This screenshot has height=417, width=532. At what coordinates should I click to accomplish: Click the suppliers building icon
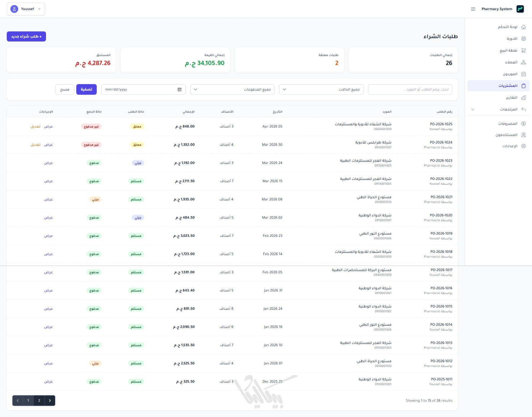click(x=523, y=74)
